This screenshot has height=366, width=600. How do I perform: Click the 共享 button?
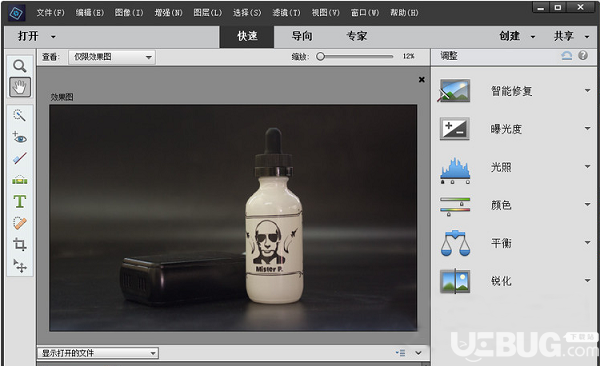tap(564, 36)
